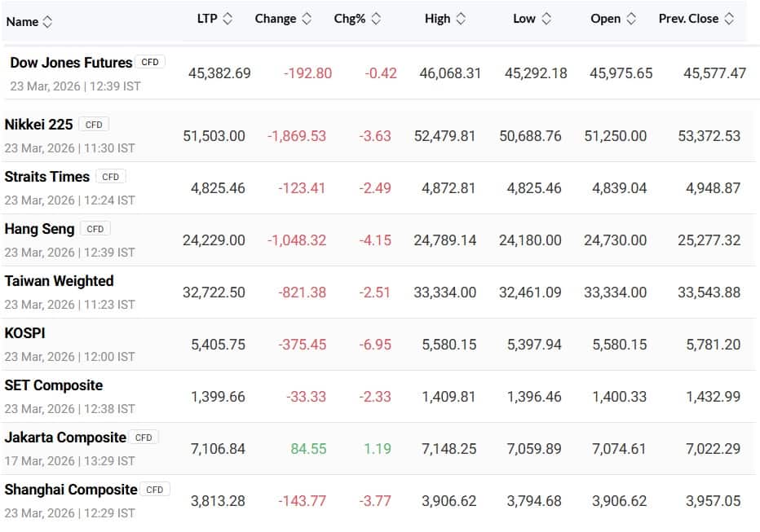Image resolution: width=760 pixels, height=532 pixels.
Task: Select KOSPI Chg% value -6.95
Action: 375,345
